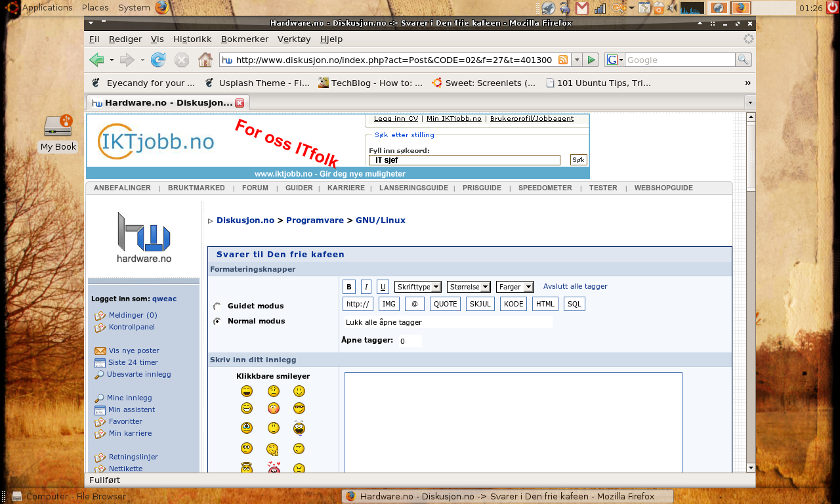Open the Rediger menu
This screenshot has height=504, width=840.
click(125, 39)
